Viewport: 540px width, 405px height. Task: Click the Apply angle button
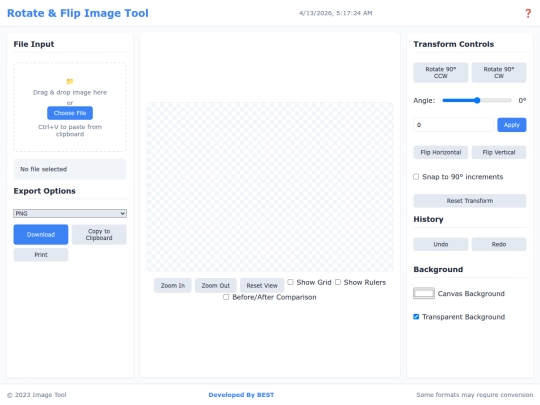click(x=511, y=125)
